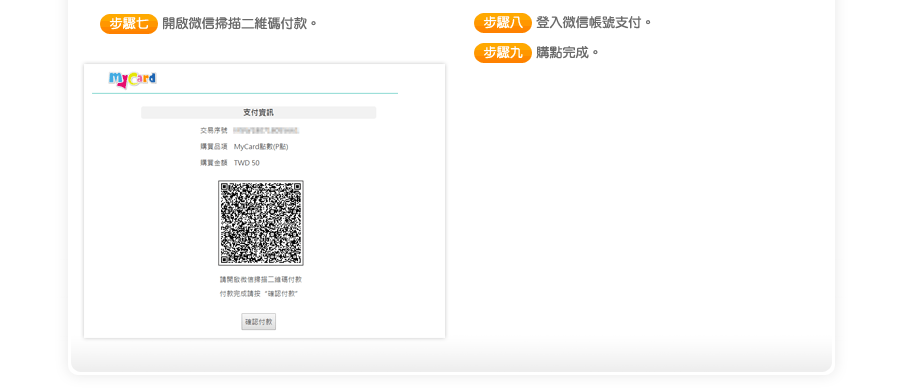Click the text 開啟微信掃描二維碼付款。
This screenshot has height=390, width=900.
coord(240,24)
